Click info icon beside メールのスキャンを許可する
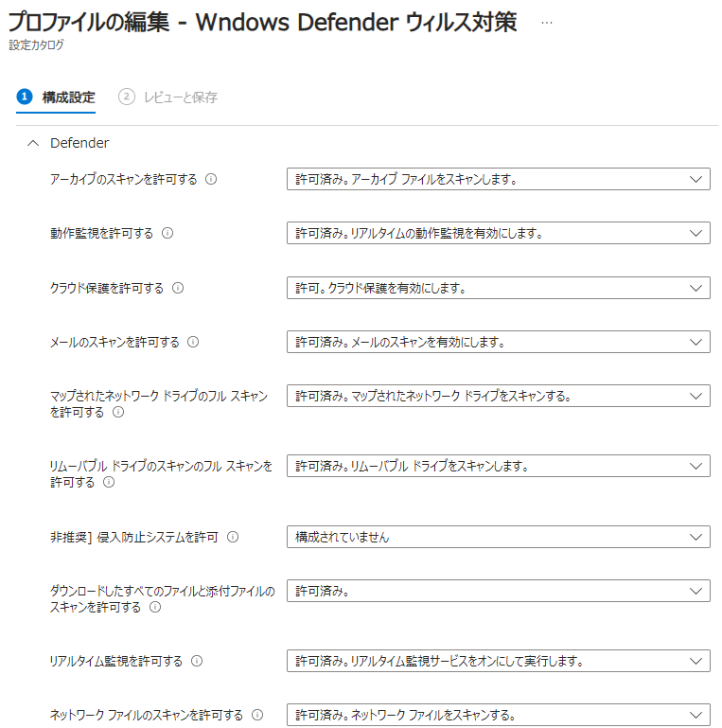The image size is (722, 728). 194,343
